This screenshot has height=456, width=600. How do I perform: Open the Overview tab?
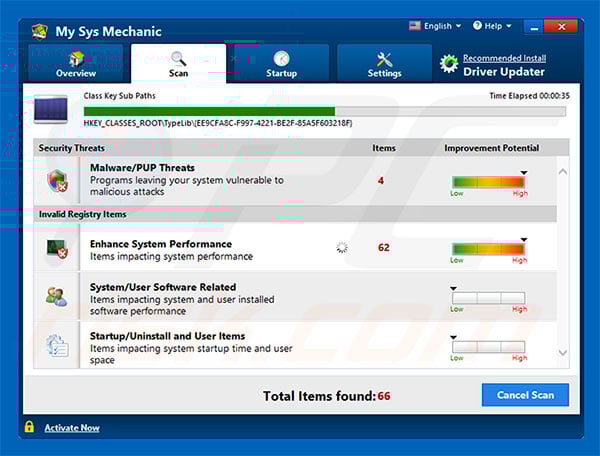(76, 63)
